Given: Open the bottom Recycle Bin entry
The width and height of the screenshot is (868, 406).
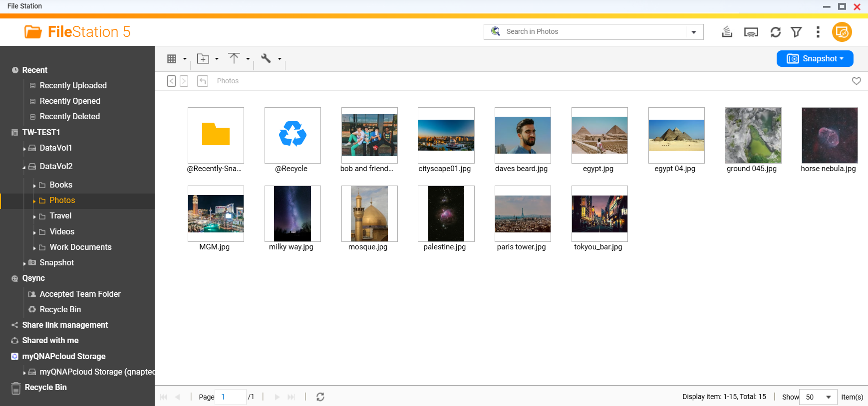Looking at the screenshot, I should pos(45,387).
